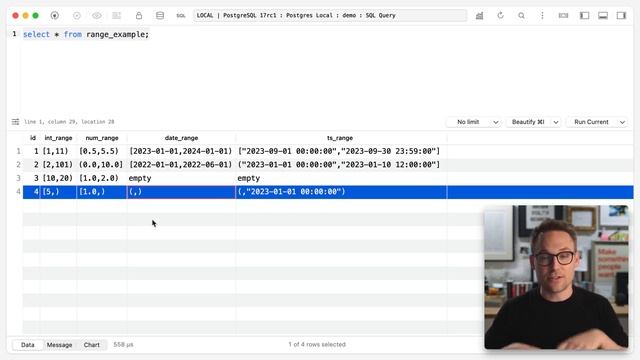Click the date_range column header
The image size is (640, 360).
(x=181, y=138)
